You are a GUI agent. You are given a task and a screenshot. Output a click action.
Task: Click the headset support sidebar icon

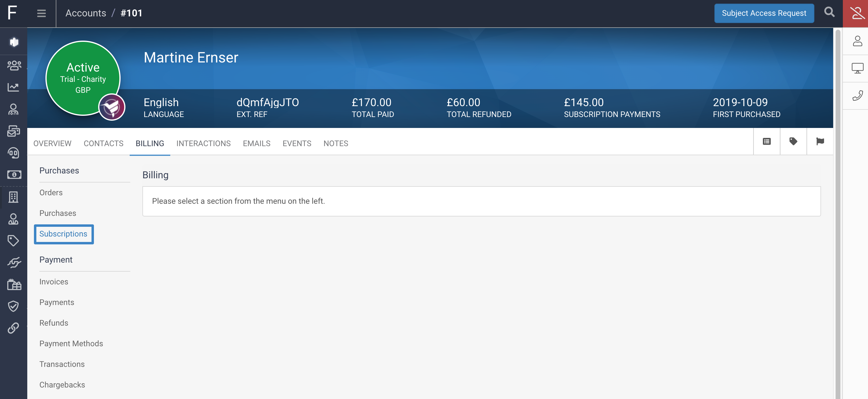pos(13,153)
